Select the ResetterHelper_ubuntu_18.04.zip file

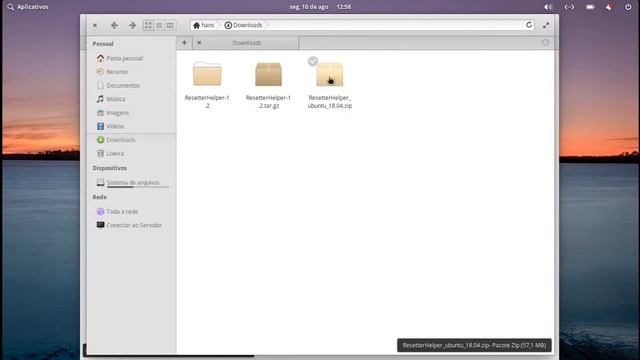(329, 85)
